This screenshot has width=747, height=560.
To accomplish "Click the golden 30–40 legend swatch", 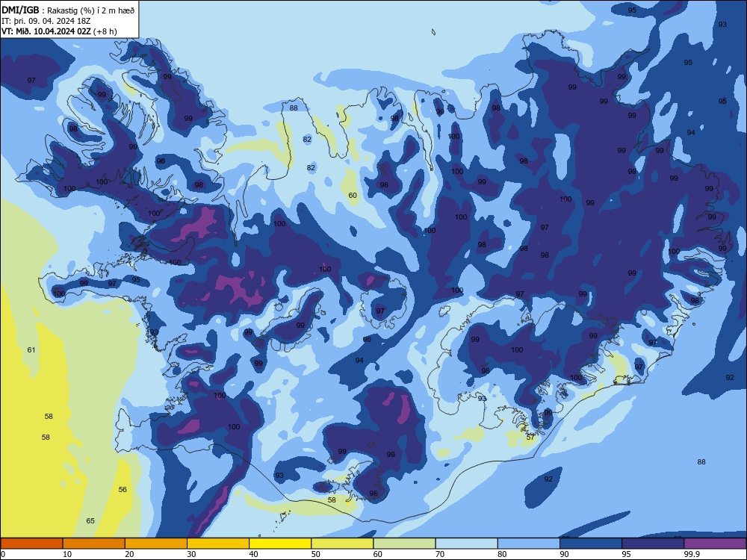I will point(218,544).
